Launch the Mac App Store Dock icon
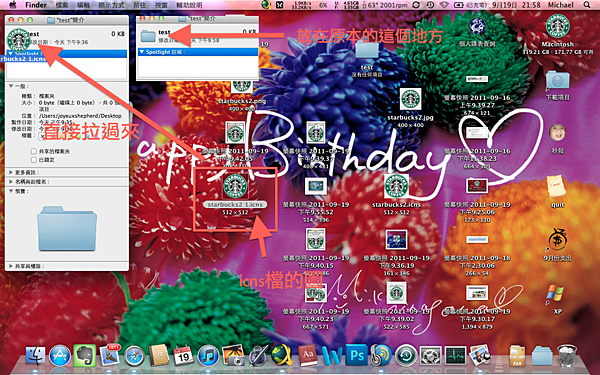Image resolution: width=600 pixels, height=375 pixels. [x=60, y=356]
